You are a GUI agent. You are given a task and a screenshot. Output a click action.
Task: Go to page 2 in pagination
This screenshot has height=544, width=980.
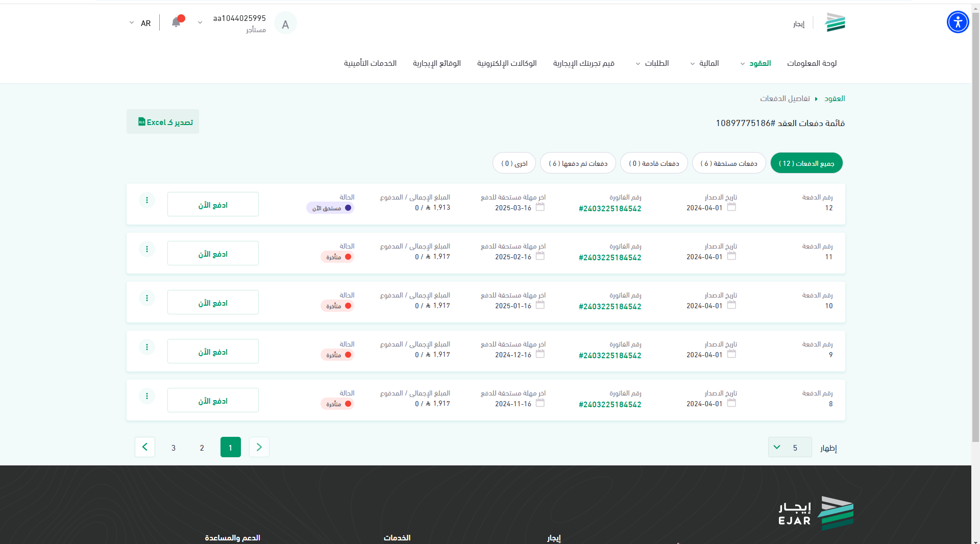point(202,448)
